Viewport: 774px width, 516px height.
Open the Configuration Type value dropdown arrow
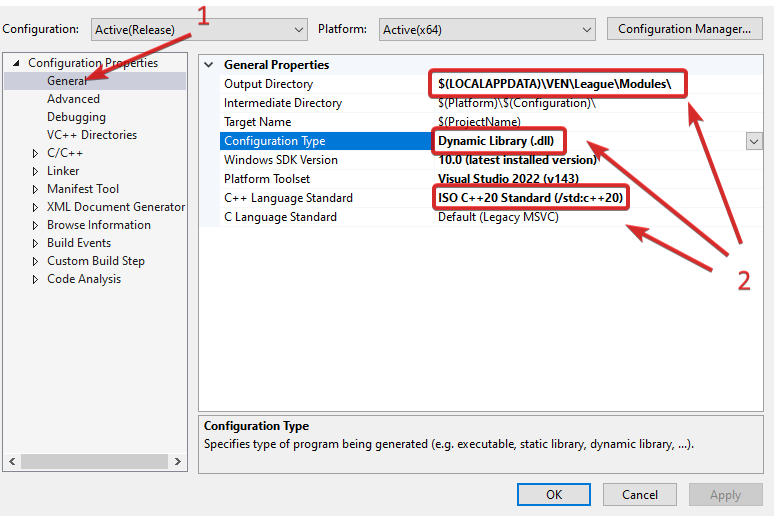pyautogui.click(x=755, y=142)
